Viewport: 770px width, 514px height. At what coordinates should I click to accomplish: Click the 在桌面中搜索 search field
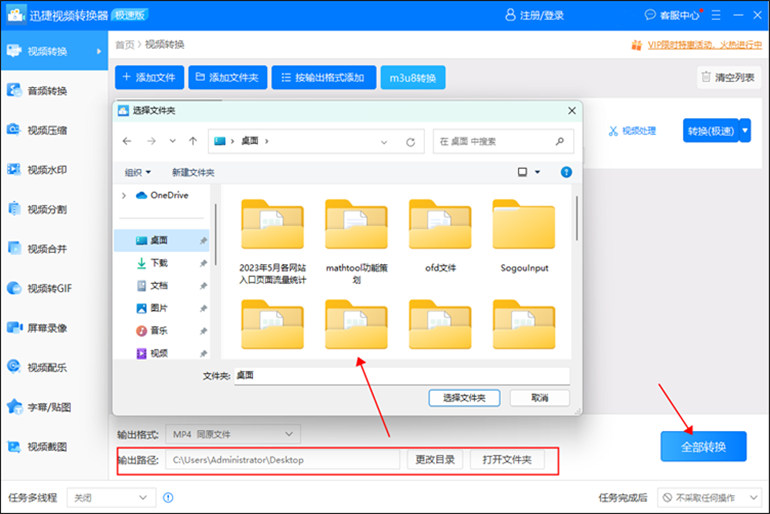(x=503, y=141)
